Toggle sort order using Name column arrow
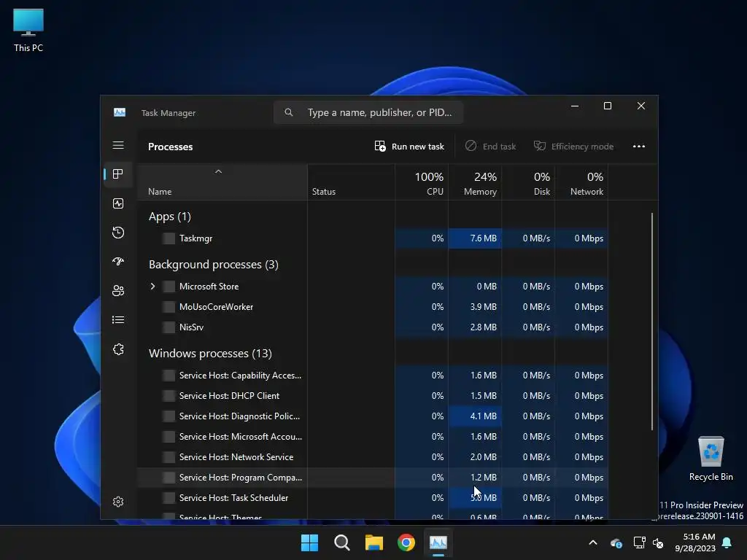Image resolution: width=747 pixels, height=560 pixels. pos(218,171)
